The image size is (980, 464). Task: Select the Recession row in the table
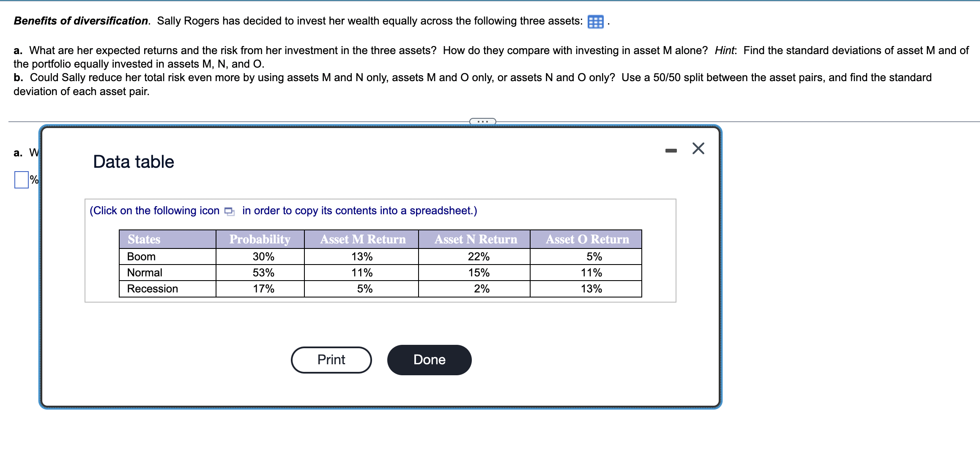tap(152, 289)
